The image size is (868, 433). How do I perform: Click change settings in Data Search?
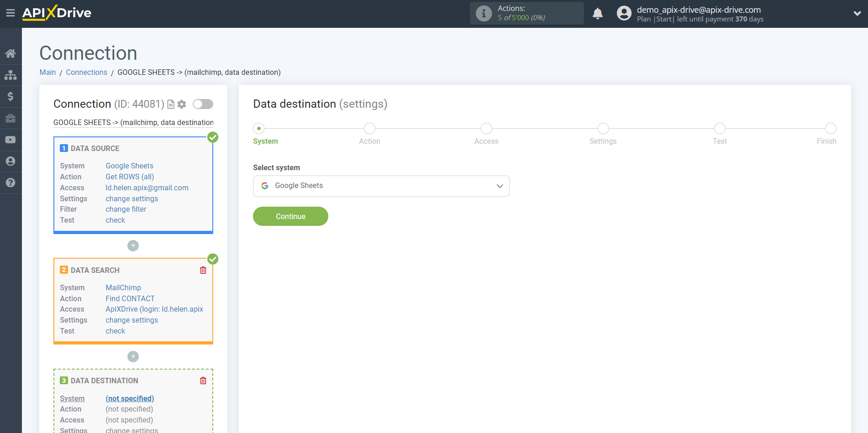[132, 320]
